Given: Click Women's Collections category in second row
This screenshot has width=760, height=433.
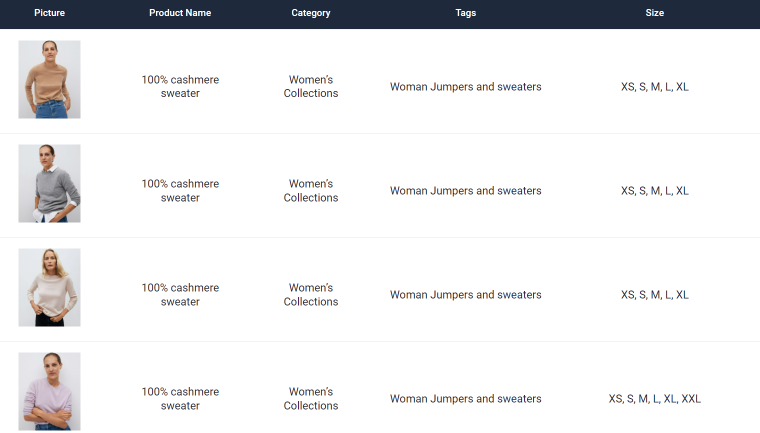Looking at the screenshot, I should tap(311, 191).
